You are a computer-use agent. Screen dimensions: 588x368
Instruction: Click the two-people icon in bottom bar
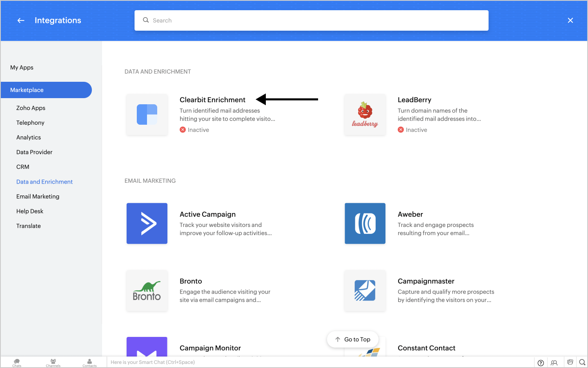click(554, 363)
